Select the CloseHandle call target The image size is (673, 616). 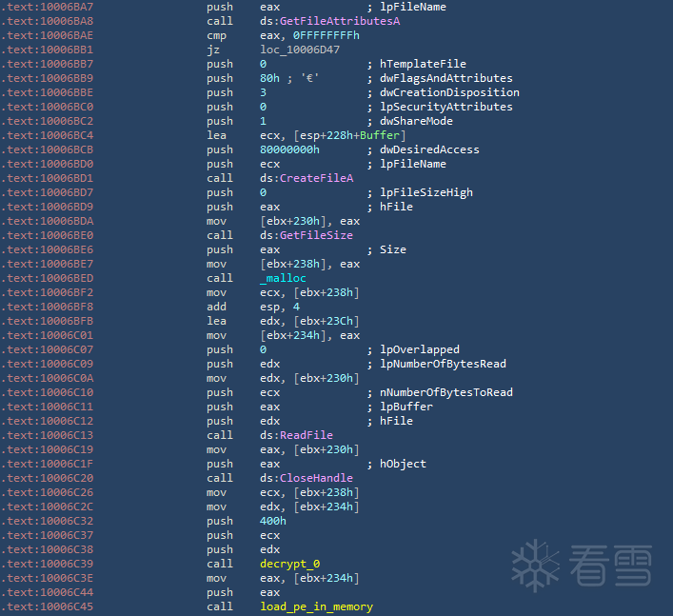pos(316,478)
